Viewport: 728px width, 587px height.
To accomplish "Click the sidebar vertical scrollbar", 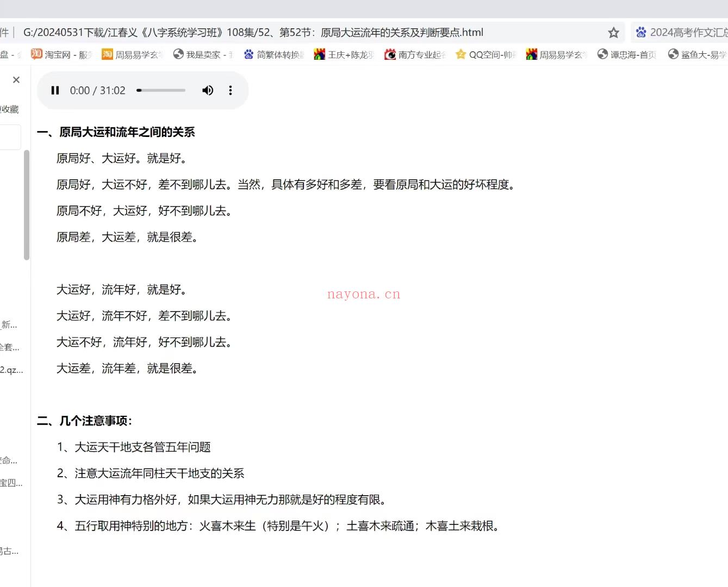I will click(27, 205).
